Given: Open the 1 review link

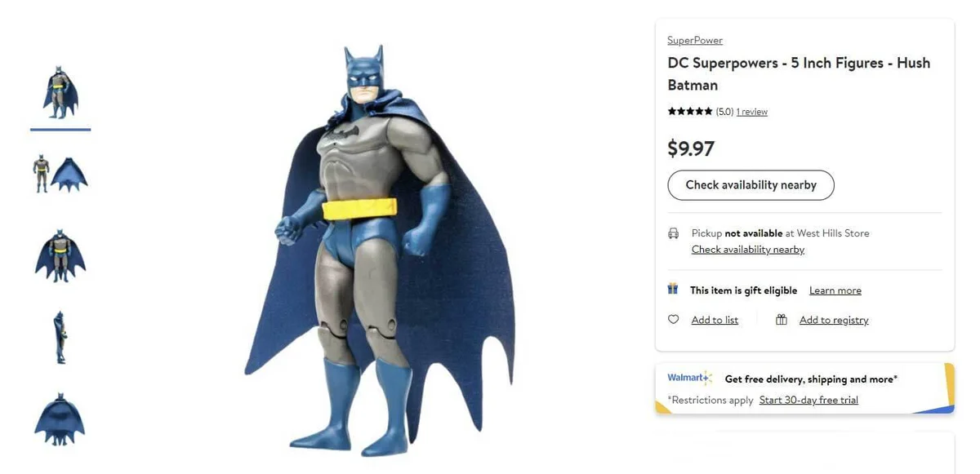Looking at the screenshot, I should [x=751, y=112].
